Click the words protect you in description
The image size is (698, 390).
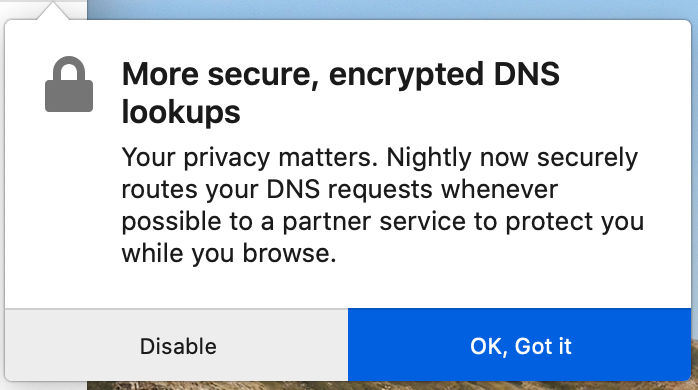point(575,222)
